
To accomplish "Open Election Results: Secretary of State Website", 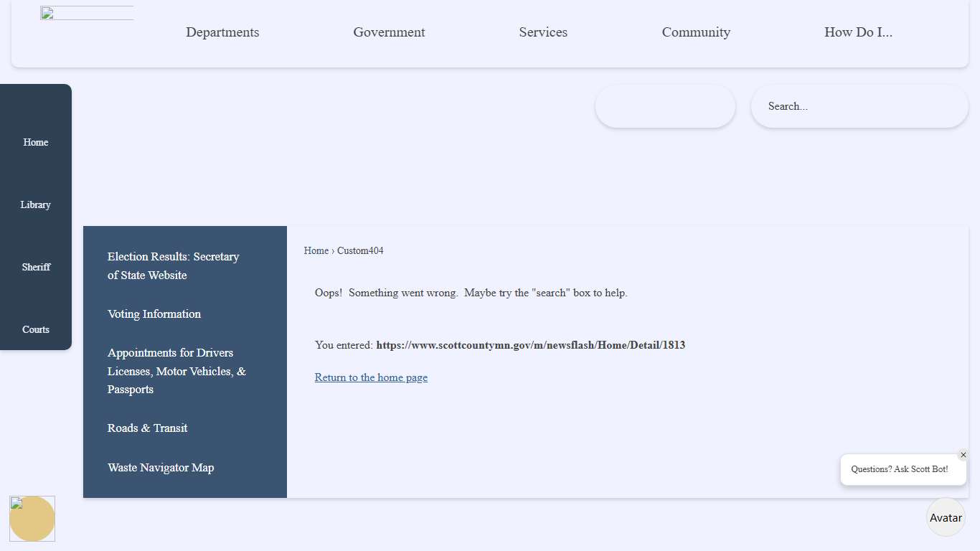I will pyautogui.click(x=173, y=265).
